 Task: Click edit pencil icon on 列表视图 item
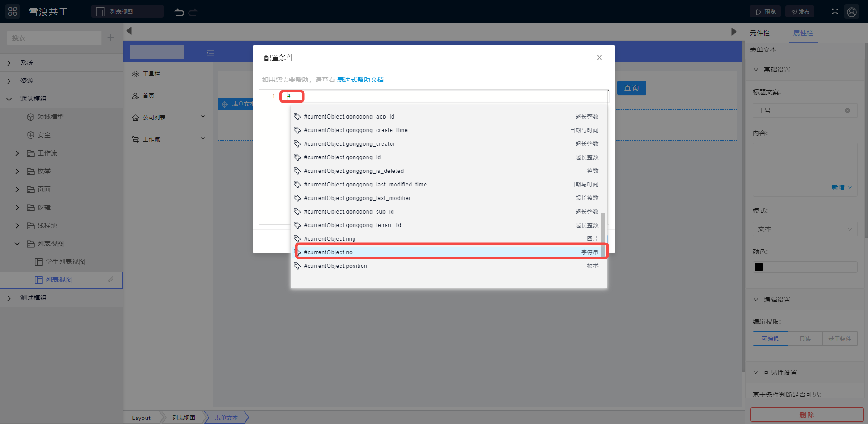[111, 280]
